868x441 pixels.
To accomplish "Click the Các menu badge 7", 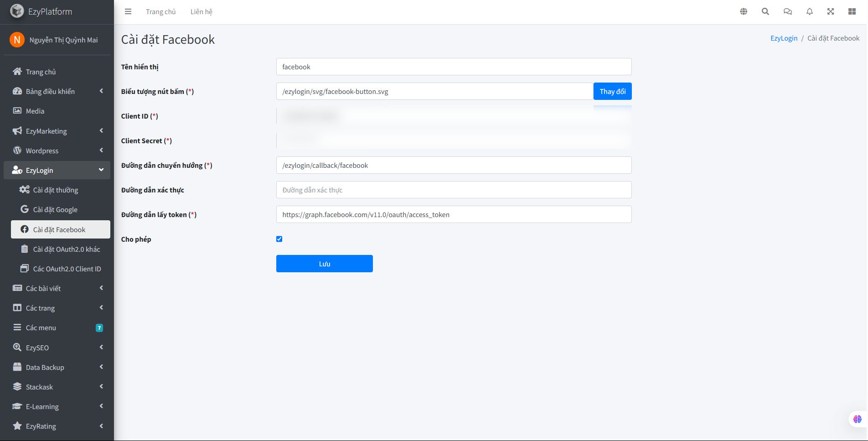I will 99,327.
